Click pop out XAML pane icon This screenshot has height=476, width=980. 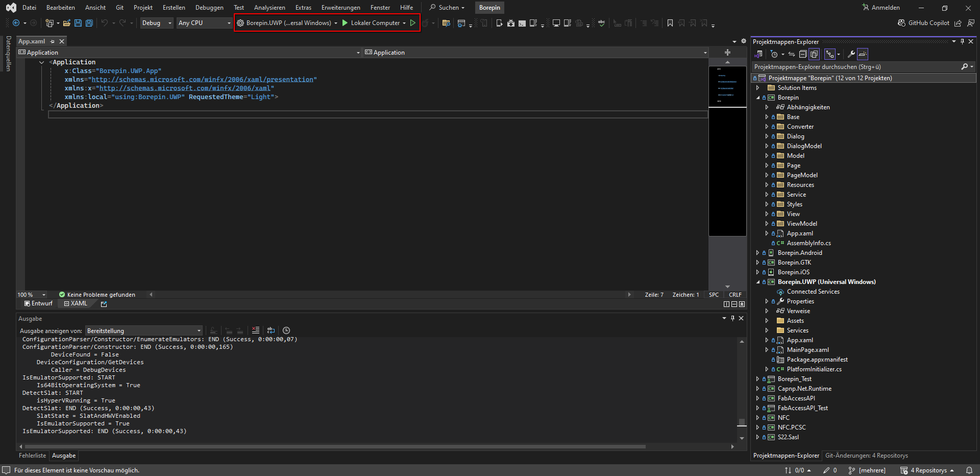click(x=104, y=304)
